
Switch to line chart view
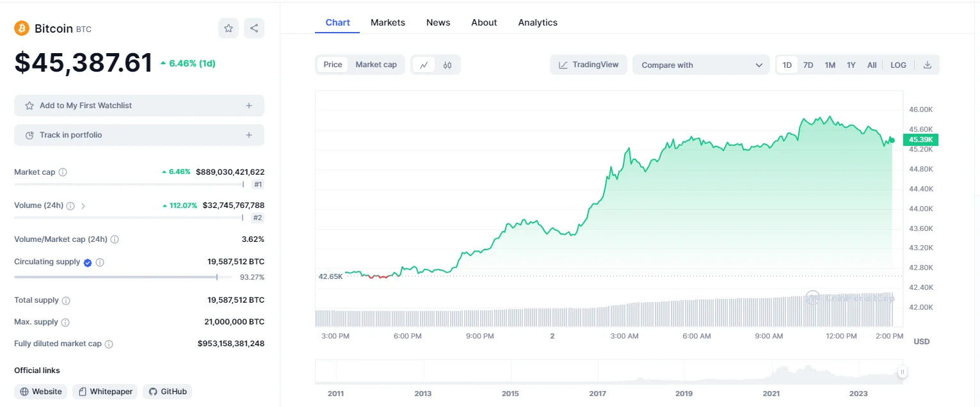coord(424,65)
